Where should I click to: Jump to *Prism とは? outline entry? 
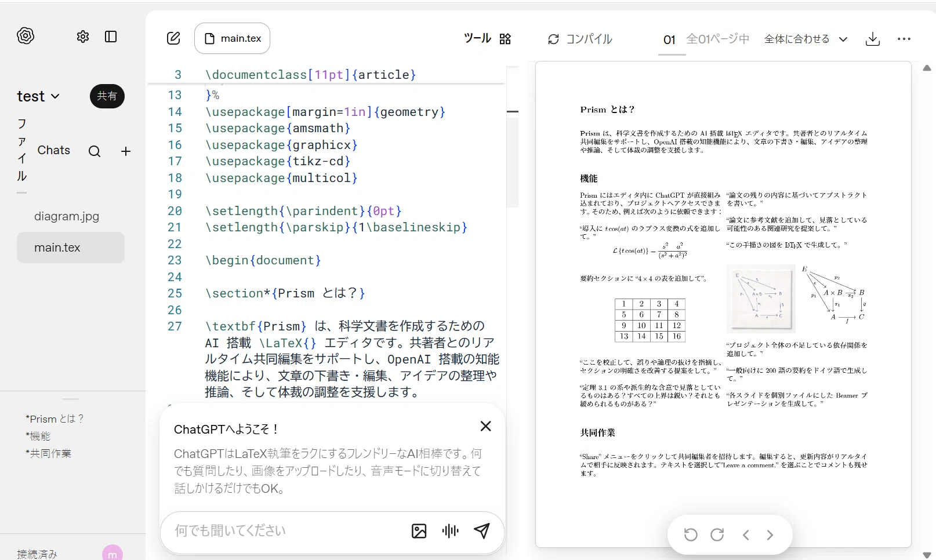coord(55,419)
